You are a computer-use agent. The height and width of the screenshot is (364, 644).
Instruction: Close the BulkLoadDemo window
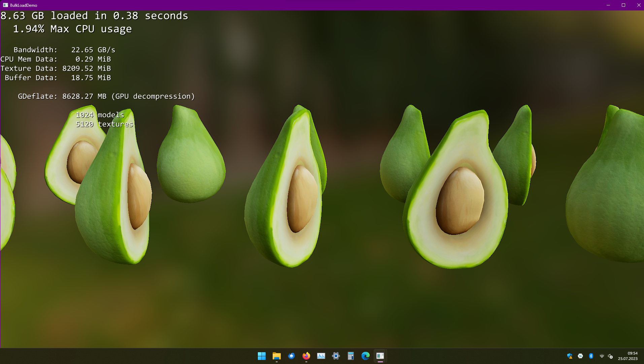[x=639, y=5]
